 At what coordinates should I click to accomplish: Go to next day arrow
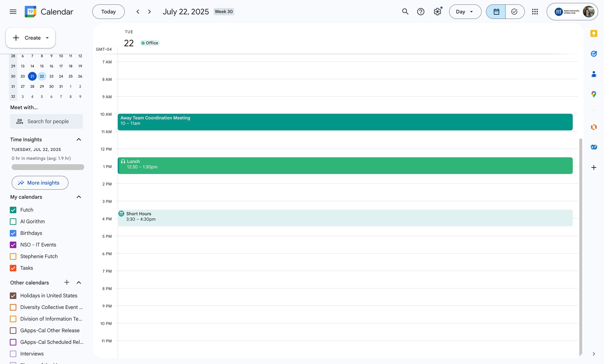click(149, 11)
